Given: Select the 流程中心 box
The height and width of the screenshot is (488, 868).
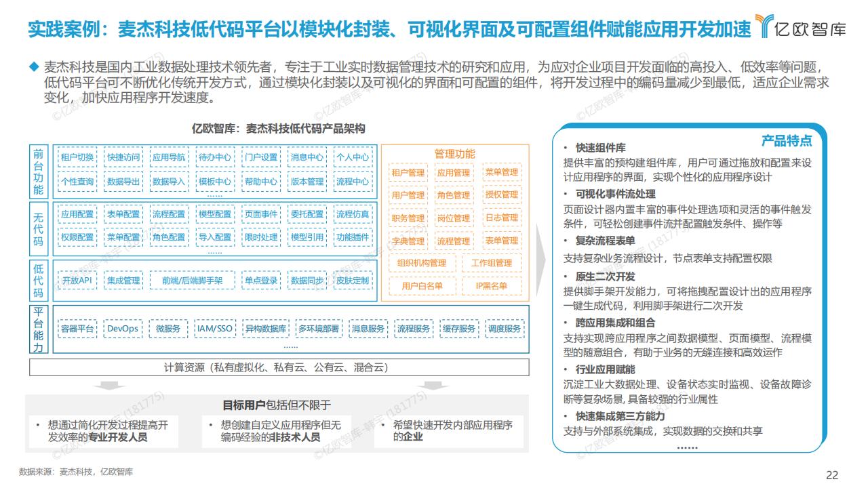Looking at the screenshot, I should click(353, 182).
